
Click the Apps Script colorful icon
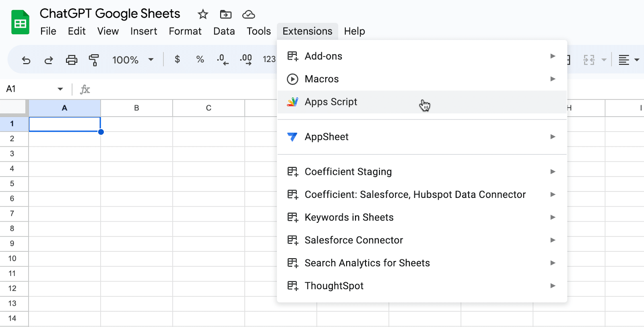click(293, 102)
